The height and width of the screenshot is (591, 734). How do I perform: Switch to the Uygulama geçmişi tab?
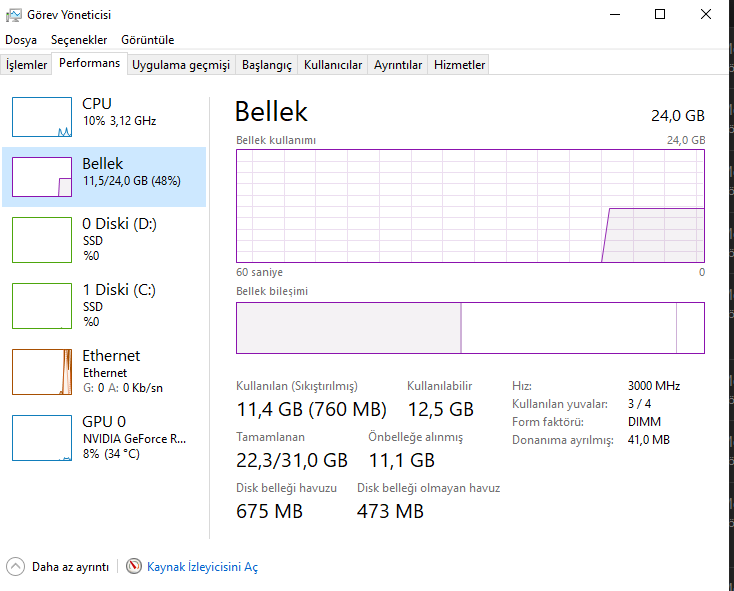[x=181, y=65]
